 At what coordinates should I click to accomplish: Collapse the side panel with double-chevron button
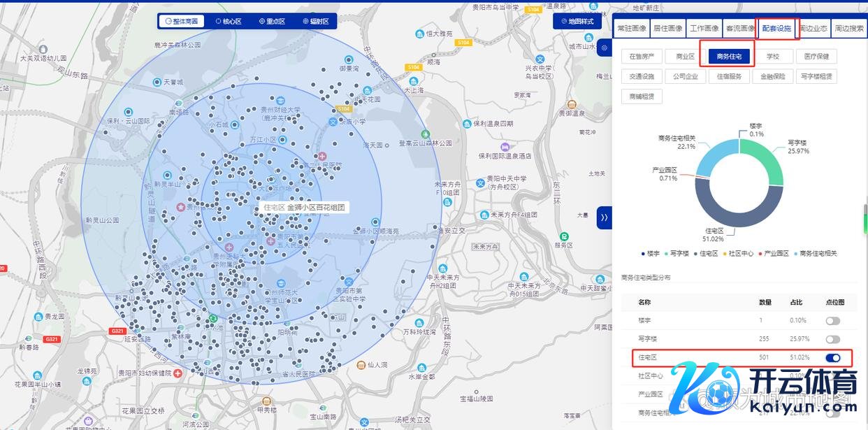coord(605,217)
